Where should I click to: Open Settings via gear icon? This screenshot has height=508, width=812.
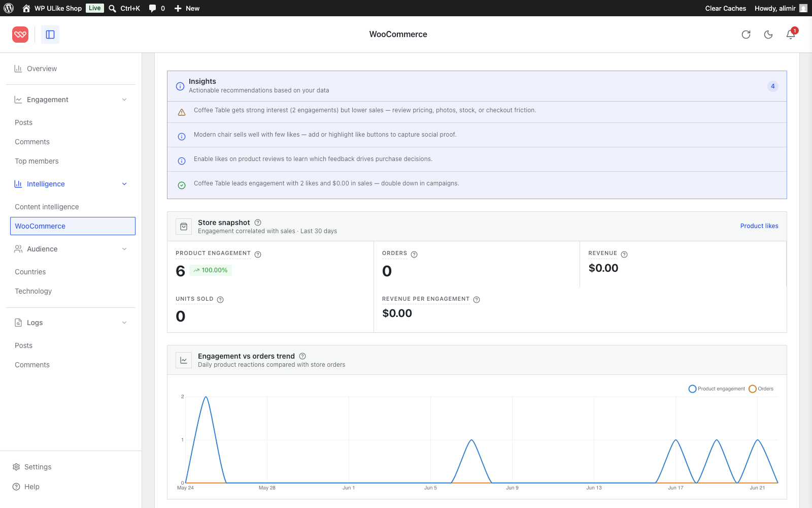[16, 467]
